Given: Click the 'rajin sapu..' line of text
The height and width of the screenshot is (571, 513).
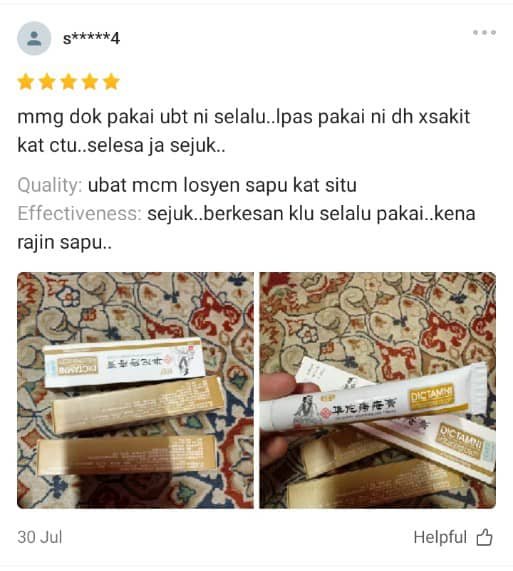Looking at the screenshot, I should [x=64, y=242].
